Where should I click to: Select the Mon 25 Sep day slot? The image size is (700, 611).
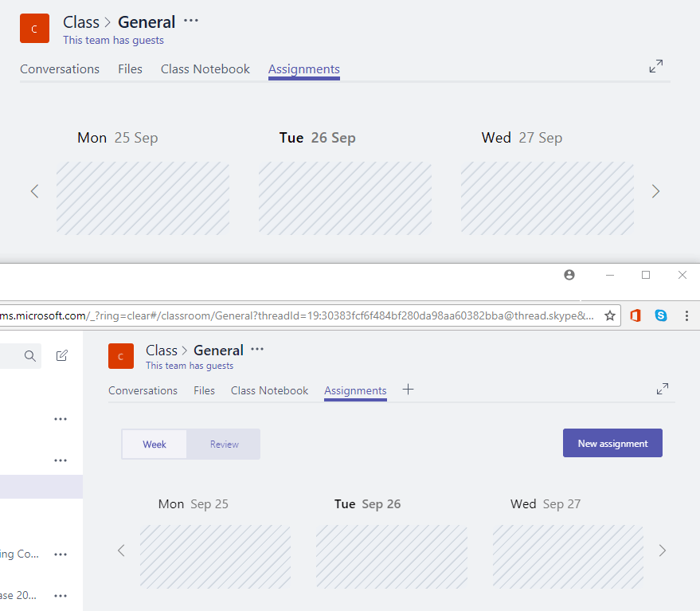(143, 198)
